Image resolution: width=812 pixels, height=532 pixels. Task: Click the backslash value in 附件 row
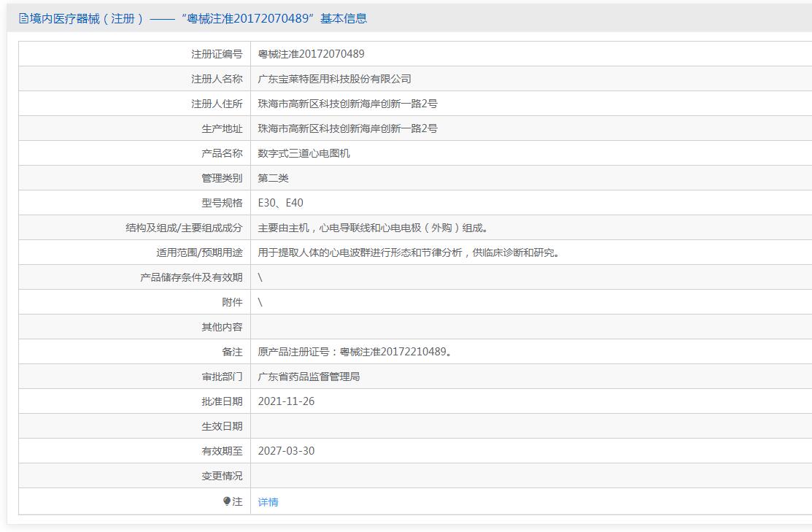[260, 303]
